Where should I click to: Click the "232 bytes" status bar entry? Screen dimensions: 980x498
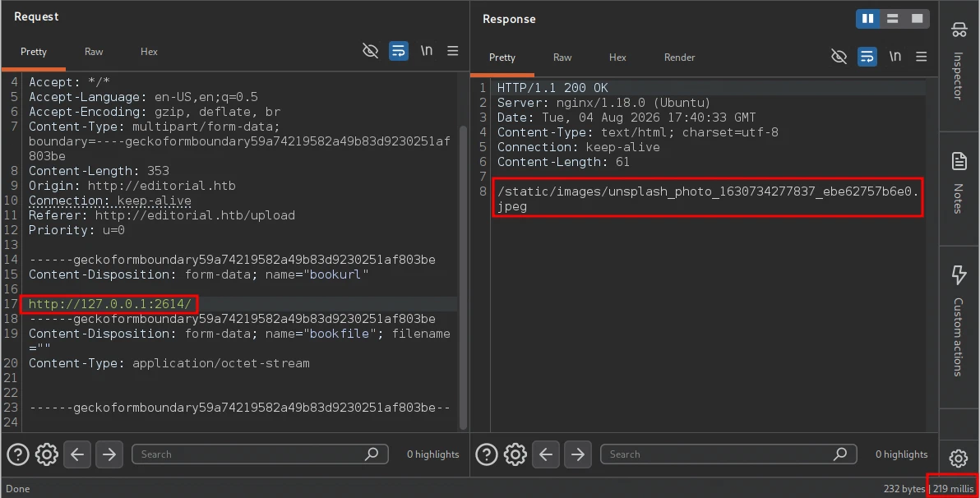pos(904,489)
